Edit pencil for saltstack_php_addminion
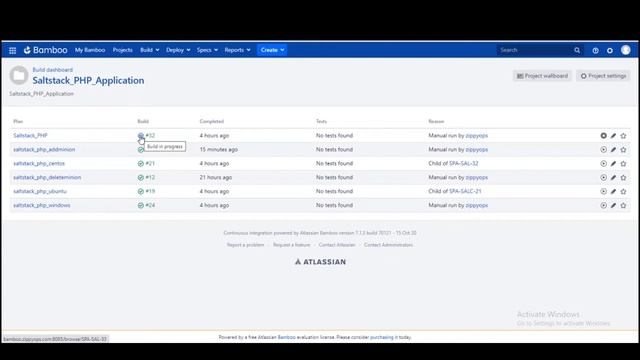 point(613,150)
